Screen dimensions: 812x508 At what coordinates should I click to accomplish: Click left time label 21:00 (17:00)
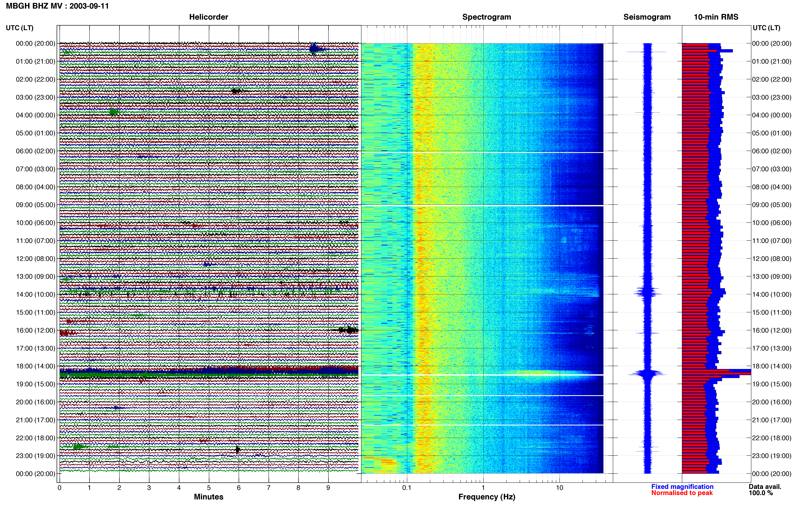(x=36, y=420)
